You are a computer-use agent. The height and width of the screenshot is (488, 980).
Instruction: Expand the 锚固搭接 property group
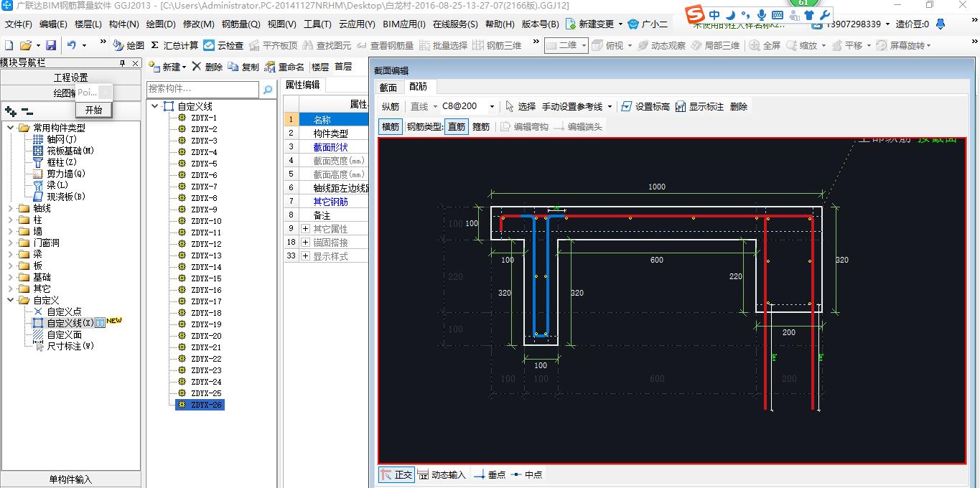(x=305, y=242)
